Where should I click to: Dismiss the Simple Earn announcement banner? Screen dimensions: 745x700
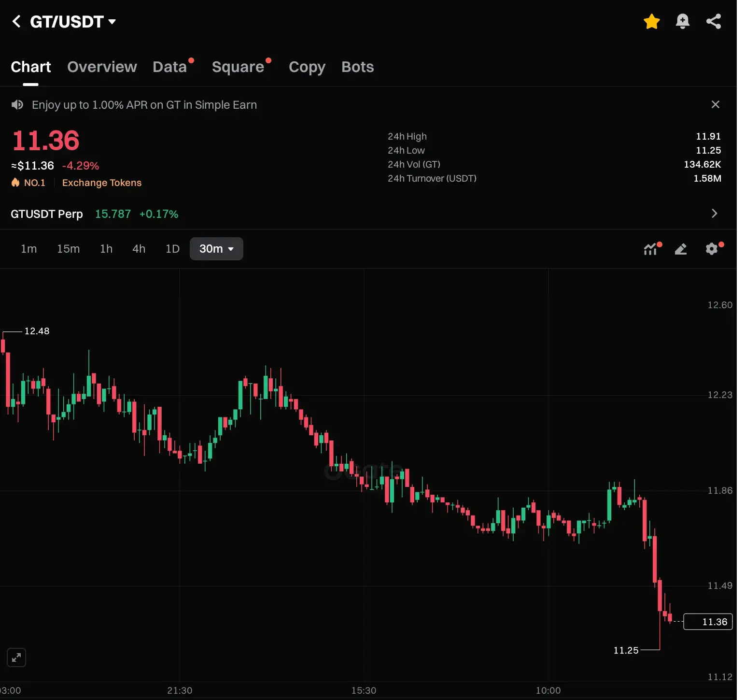pos(716,104)
